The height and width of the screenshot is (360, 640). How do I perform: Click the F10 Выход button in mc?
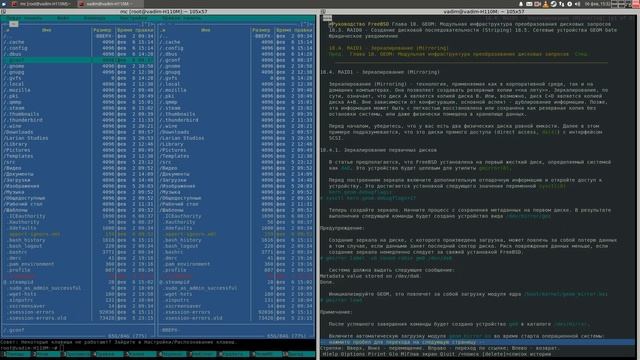[x=300, y=354]
